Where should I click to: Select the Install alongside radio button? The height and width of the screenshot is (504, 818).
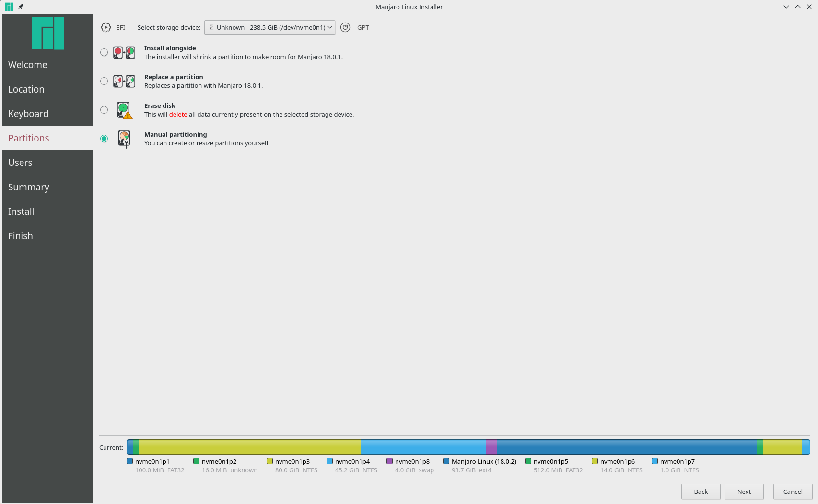[104, 52]
